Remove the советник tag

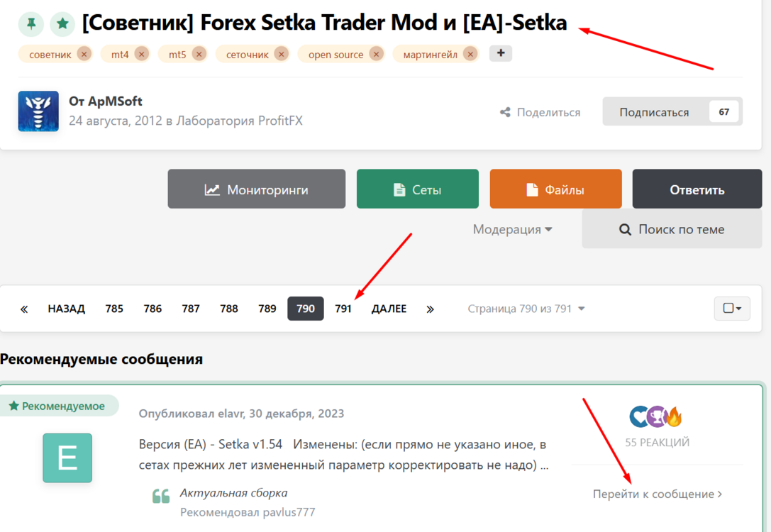coord(84,54)
